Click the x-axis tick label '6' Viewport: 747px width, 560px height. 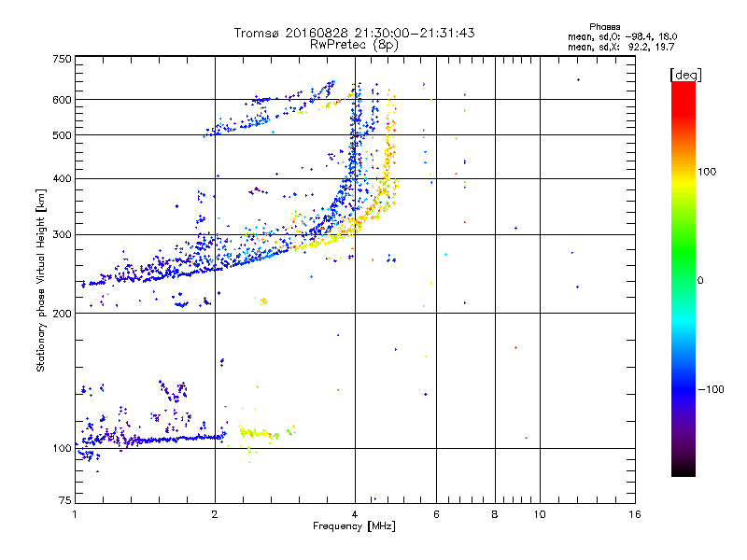[x=436, y=514]
